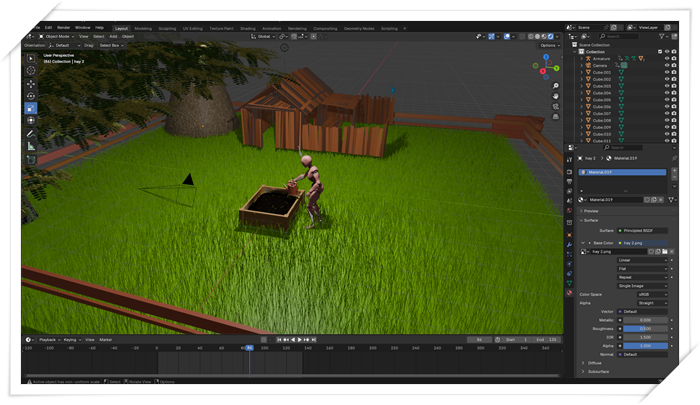
Task: Click the viewport Options button
Action: tap(549, 45)
